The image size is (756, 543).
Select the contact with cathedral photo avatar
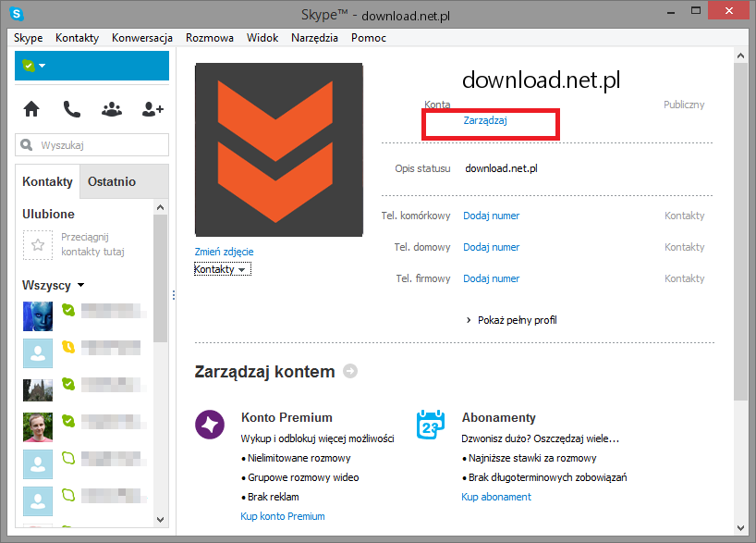pos(38,390)
